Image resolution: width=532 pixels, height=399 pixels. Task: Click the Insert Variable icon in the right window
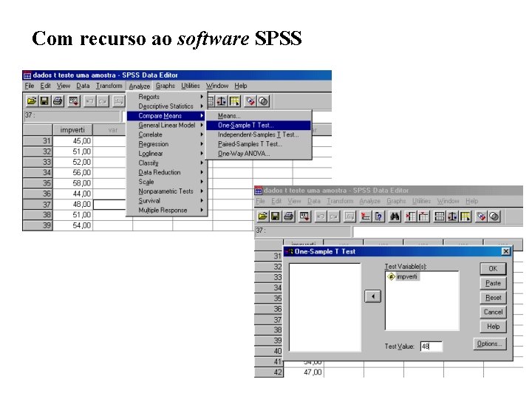(423, 216)
